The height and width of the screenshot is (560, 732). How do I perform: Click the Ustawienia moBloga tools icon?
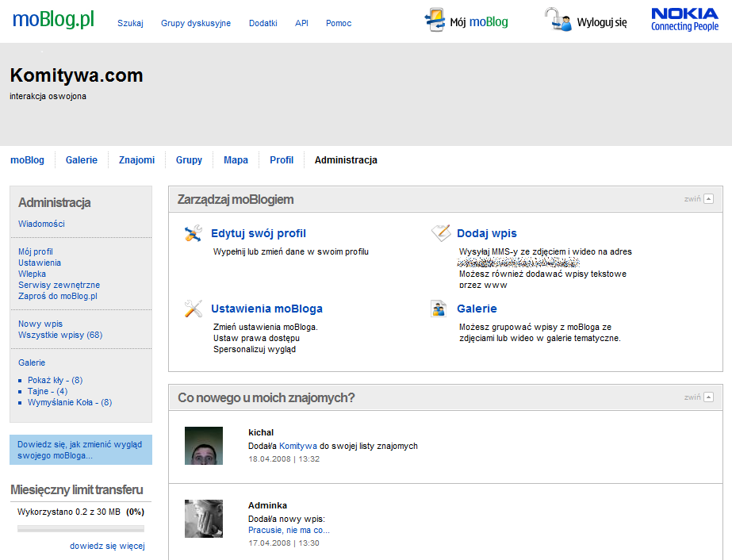click(194, 309)
